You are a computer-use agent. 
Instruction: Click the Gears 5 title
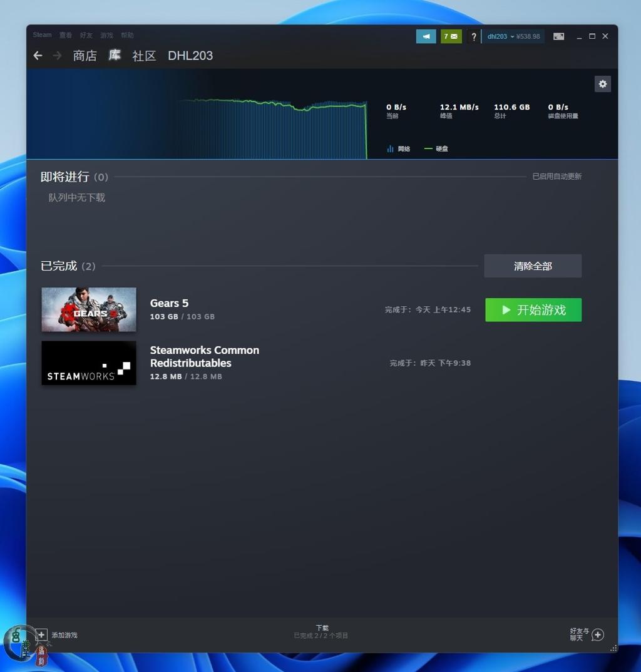pos(169,303)
